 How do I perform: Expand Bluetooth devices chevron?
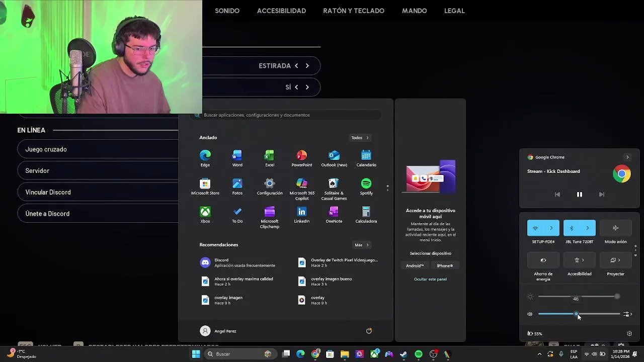click(x=588, y=228)
